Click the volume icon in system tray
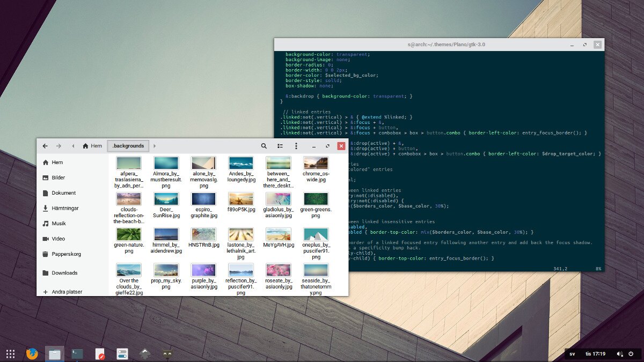The width and height of the screenshot is (644, 362). pyautogui.click(x=620, y=354)
